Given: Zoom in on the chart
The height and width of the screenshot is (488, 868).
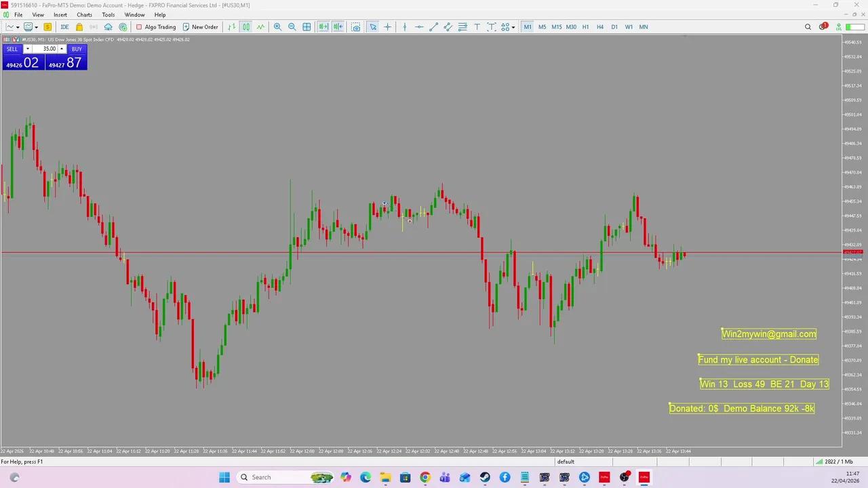Looking at the screenshot, I should click(277, 27).
